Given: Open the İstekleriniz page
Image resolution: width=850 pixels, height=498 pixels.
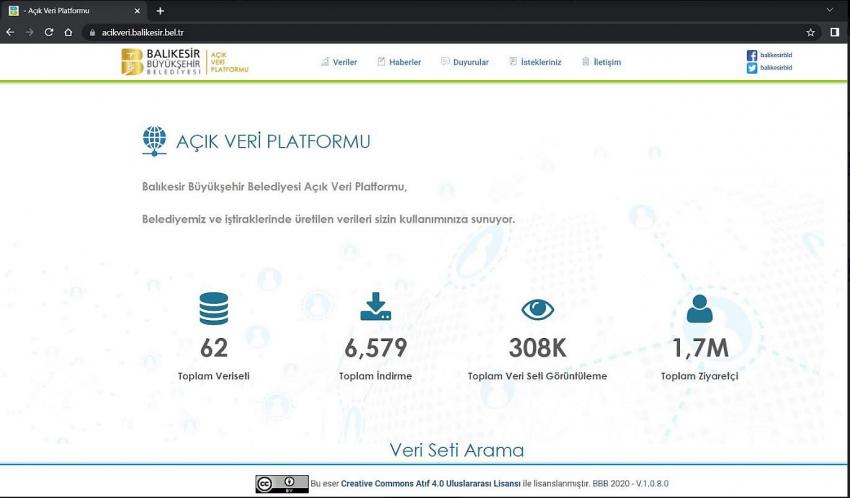Looking at the screenshot, I should point(535,62).
